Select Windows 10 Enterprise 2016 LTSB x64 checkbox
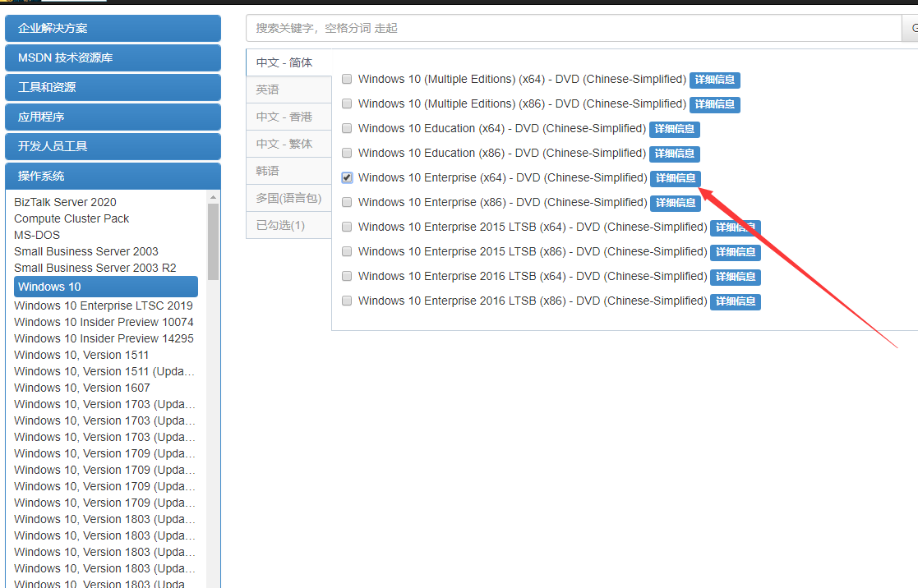918x588 pixels. 347,277
